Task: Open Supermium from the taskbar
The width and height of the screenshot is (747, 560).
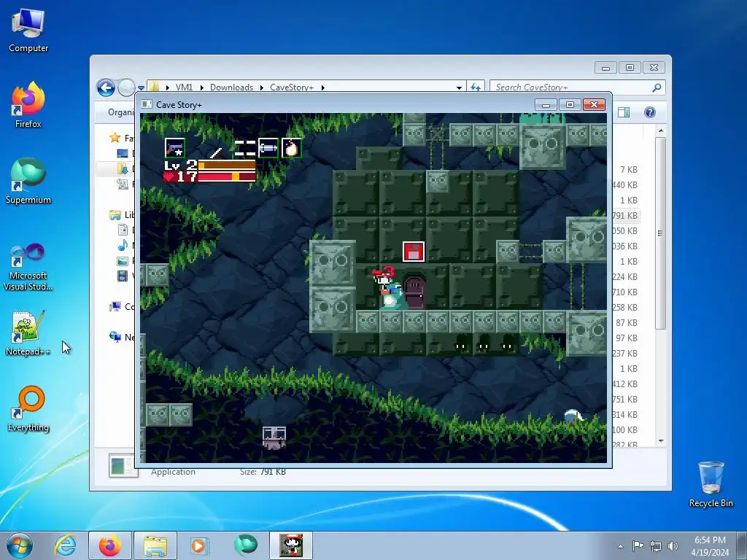Action: [245, 545]
